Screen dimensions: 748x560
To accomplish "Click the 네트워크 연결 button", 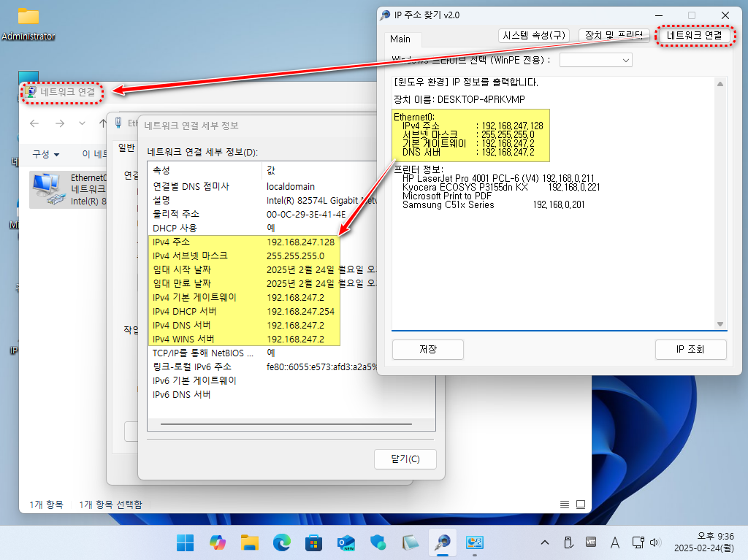I will pos(694,35).
